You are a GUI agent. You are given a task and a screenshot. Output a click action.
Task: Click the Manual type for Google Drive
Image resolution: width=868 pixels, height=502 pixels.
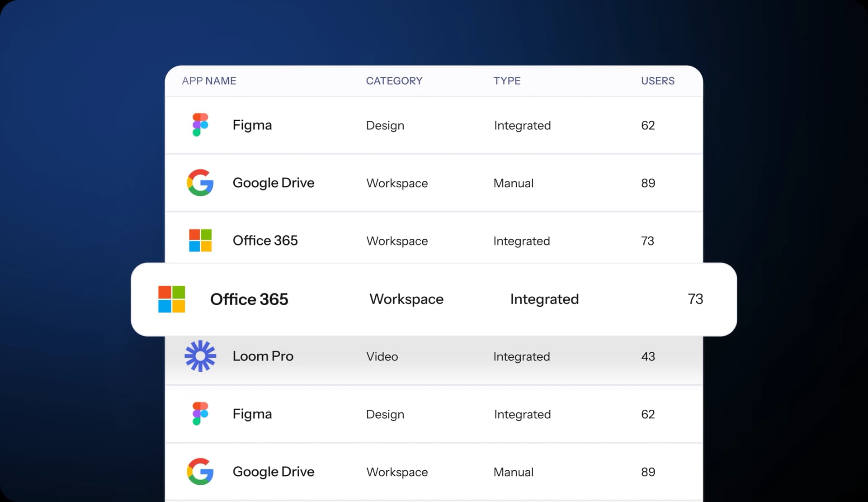tap(513, 183)
